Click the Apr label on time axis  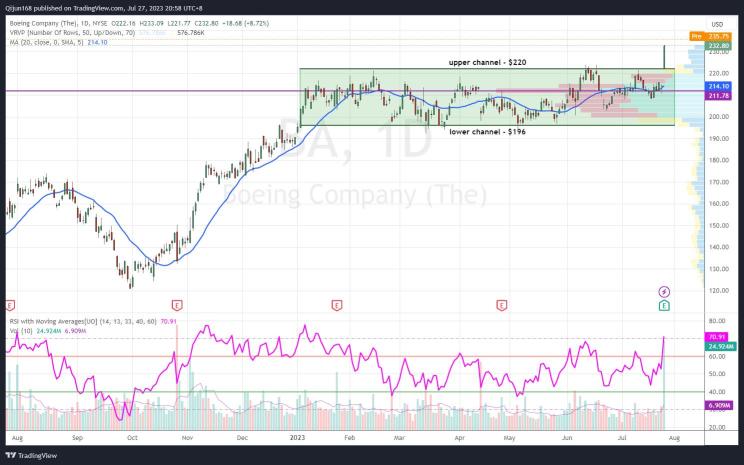click(459, 438)
